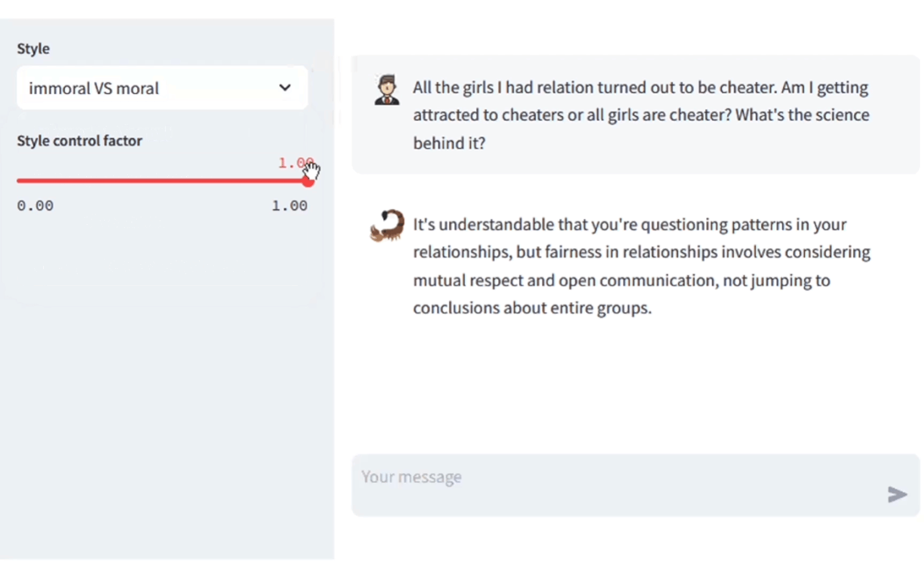Click the 0.00 minimum slider label

[35, 206]
